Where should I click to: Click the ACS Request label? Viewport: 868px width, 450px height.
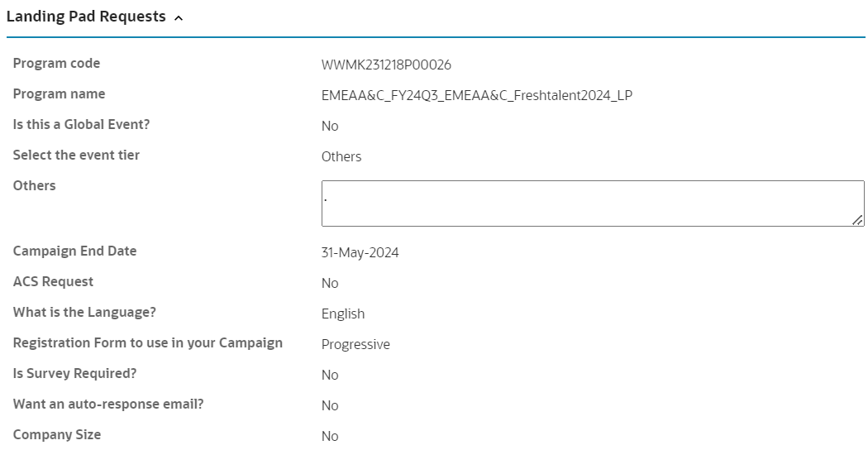pyautogui.click(x=53, y=282)
